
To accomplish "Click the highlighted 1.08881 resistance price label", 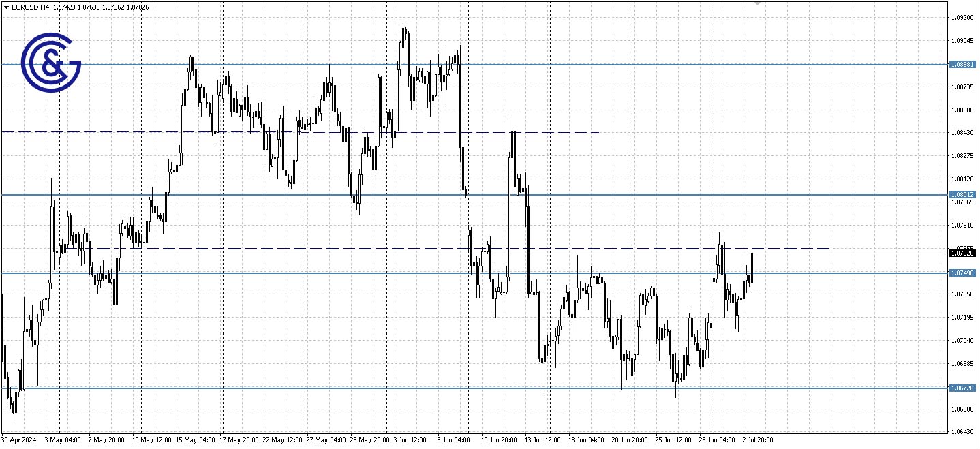I will [962, 65].
